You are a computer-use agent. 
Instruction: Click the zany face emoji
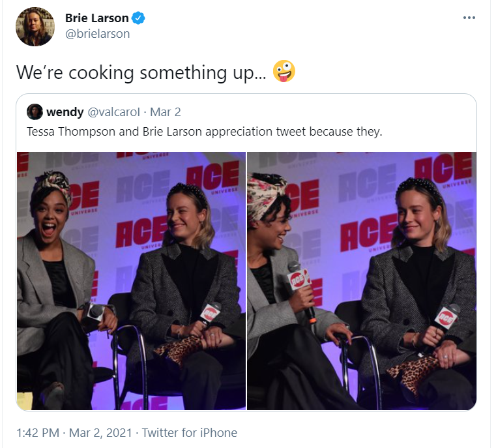coord(284,72)
